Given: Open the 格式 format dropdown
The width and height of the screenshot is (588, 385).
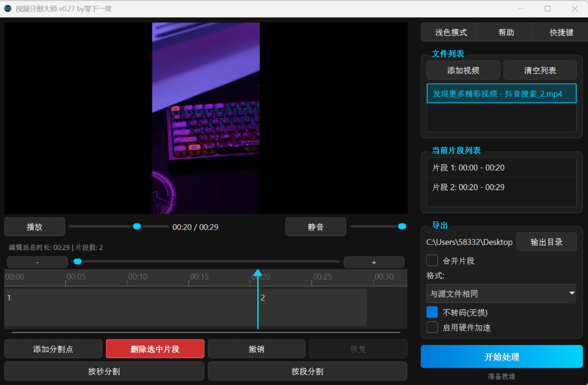Looking at the screenshot, I should (501, 294).
